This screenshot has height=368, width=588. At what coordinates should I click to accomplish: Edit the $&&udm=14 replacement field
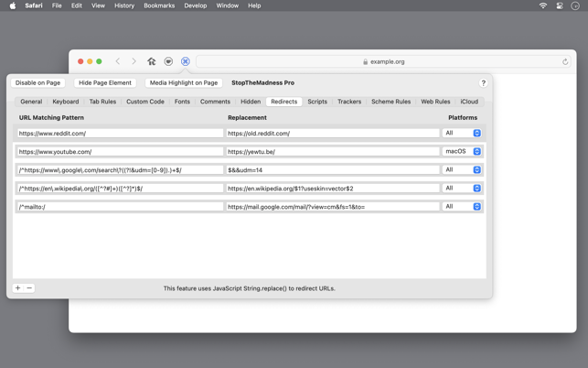coord(333,169)
